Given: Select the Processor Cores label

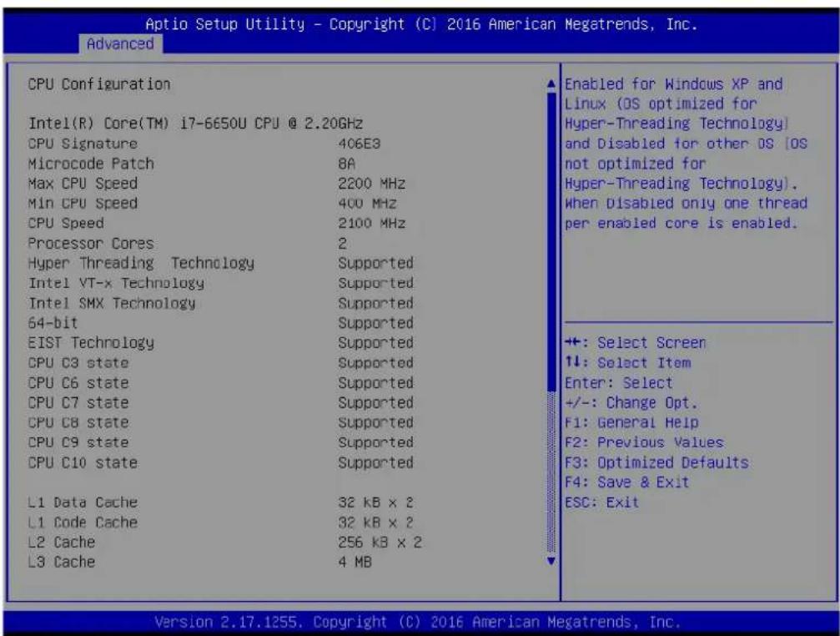Looking at the screenshot, I should click(91, 243).
